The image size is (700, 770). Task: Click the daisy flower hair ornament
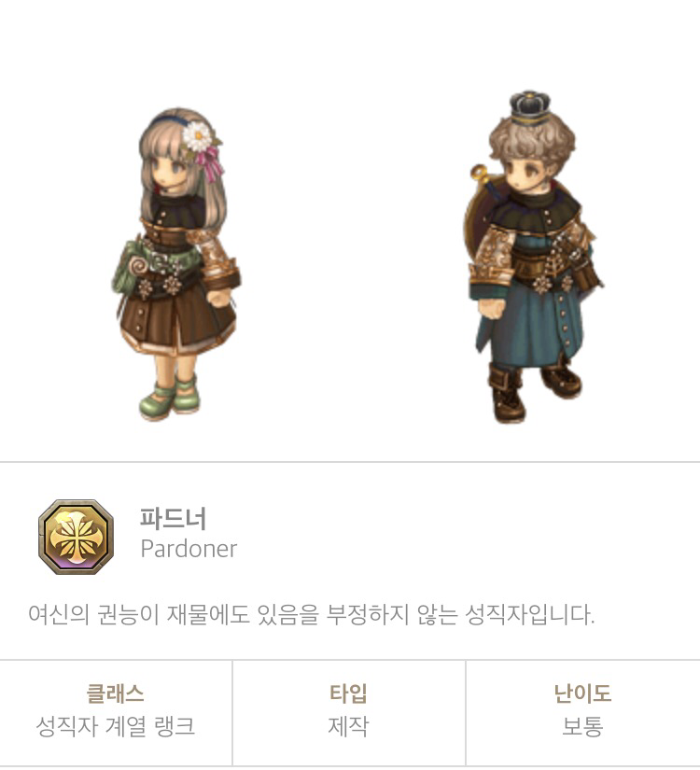click(x=197, y=135)
